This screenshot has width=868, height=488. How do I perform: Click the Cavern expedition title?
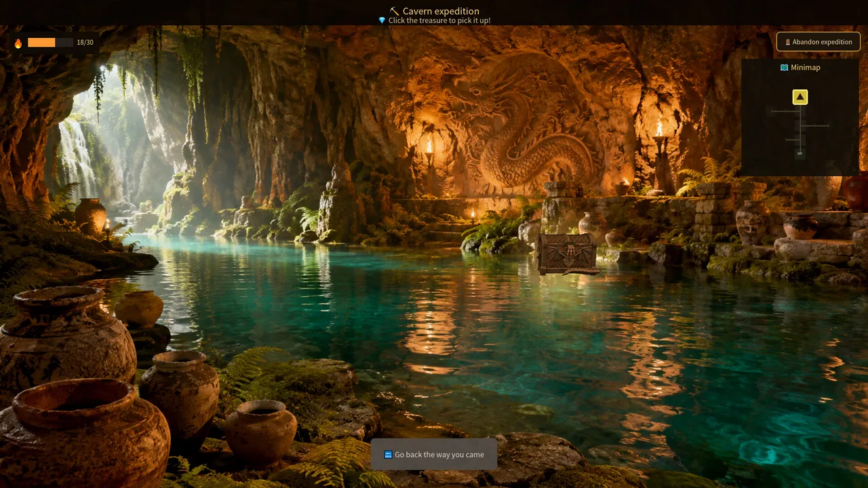pyautogui.click(x=441, y=11)
